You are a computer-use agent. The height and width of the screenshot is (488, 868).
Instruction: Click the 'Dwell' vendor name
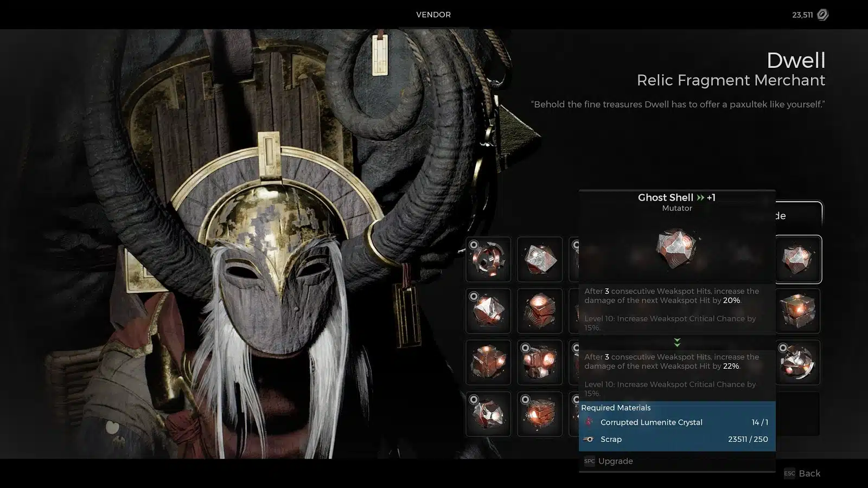click(796, 60)
